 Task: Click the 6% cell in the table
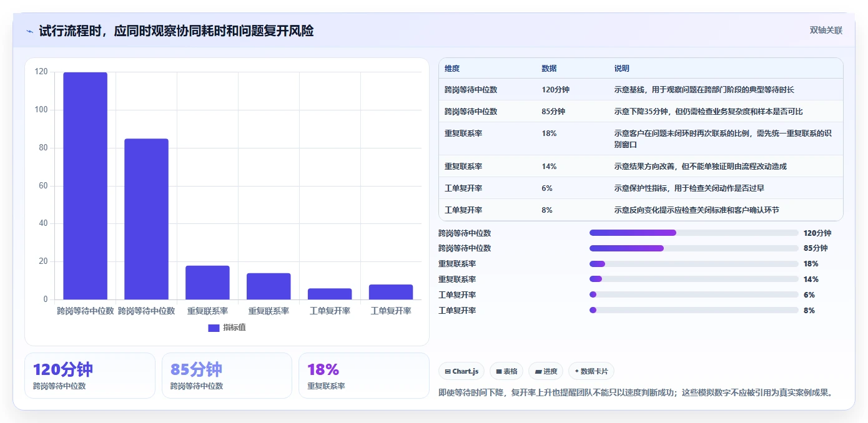pos(547,188)
